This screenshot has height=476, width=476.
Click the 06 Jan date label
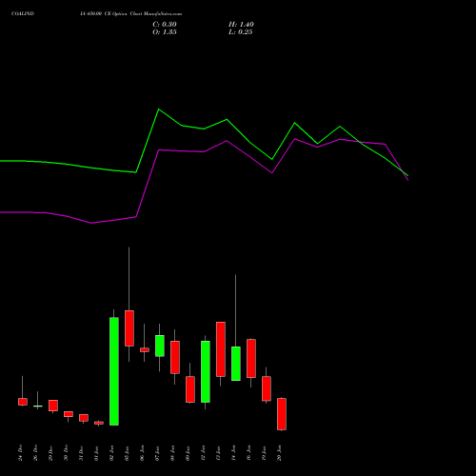143,453
